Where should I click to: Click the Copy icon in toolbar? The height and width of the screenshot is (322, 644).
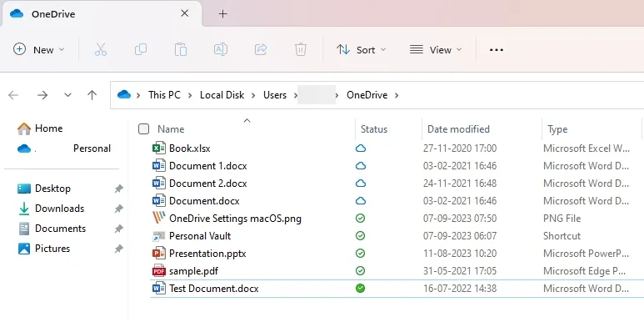141,50
